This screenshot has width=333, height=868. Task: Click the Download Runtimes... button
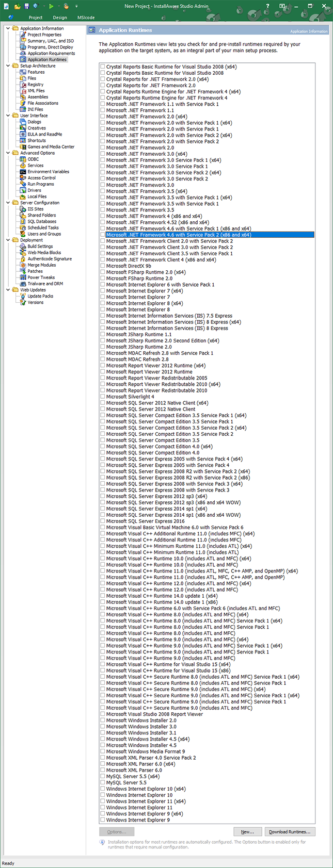pos(290,831)
